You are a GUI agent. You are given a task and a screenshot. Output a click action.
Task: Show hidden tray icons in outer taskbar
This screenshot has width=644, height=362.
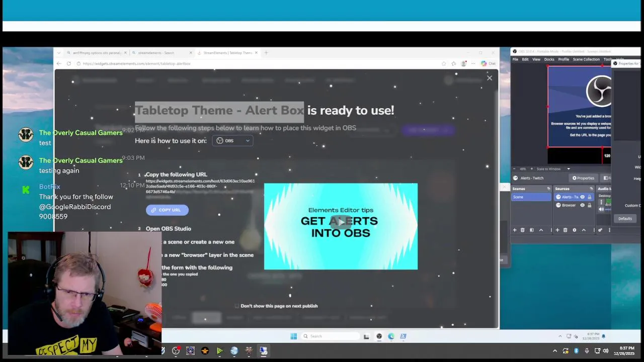555,351
